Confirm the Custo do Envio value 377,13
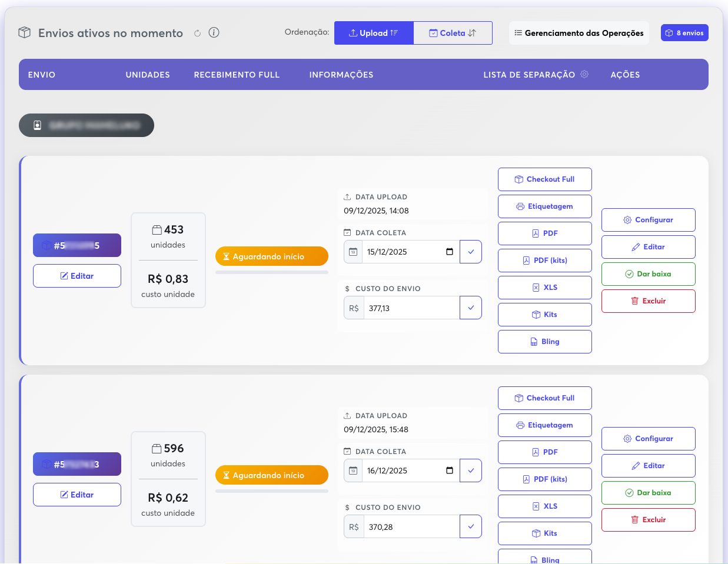 click(x=470, y=307)
